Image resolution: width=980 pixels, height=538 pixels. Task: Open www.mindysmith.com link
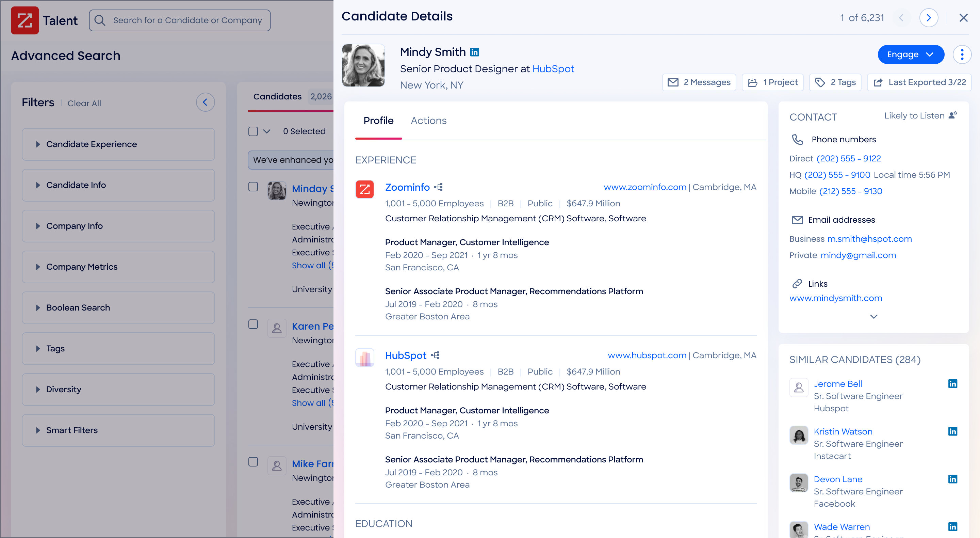pos(835,298)
